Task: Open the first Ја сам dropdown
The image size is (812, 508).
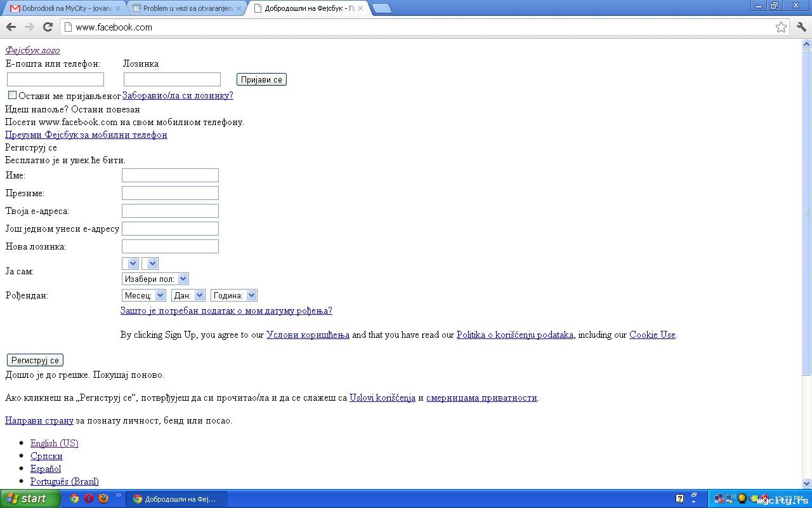Action: pyautogui.click(x=130, y=264)
